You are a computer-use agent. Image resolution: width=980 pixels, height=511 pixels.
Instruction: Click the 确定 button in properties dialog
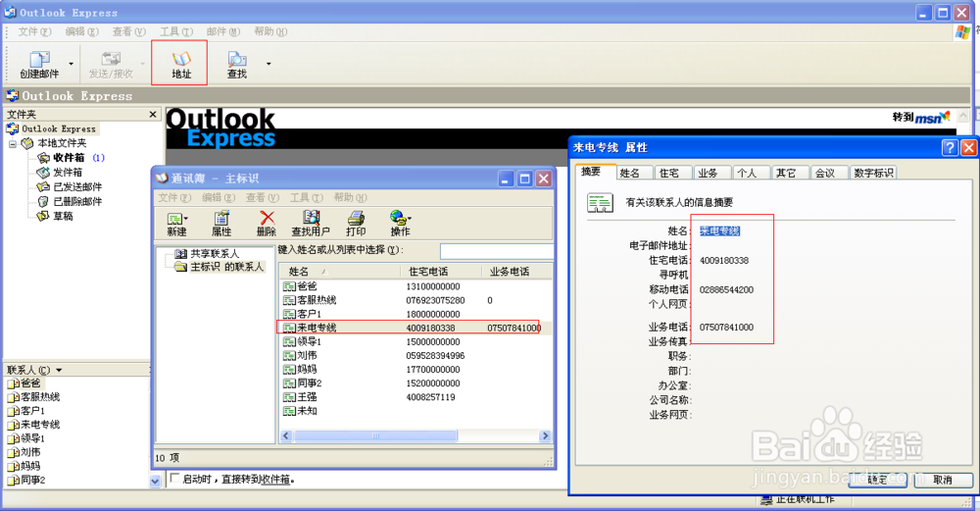click(877, 480)
